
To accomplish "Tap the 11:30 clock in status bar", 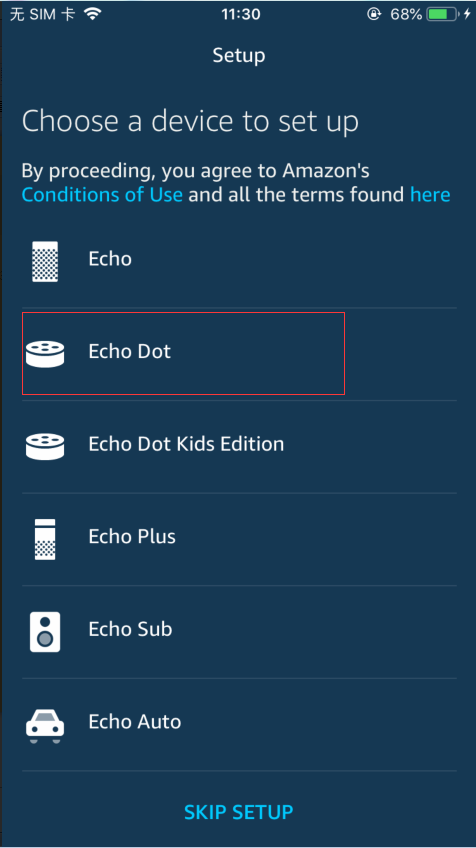I will coord(241,14).
